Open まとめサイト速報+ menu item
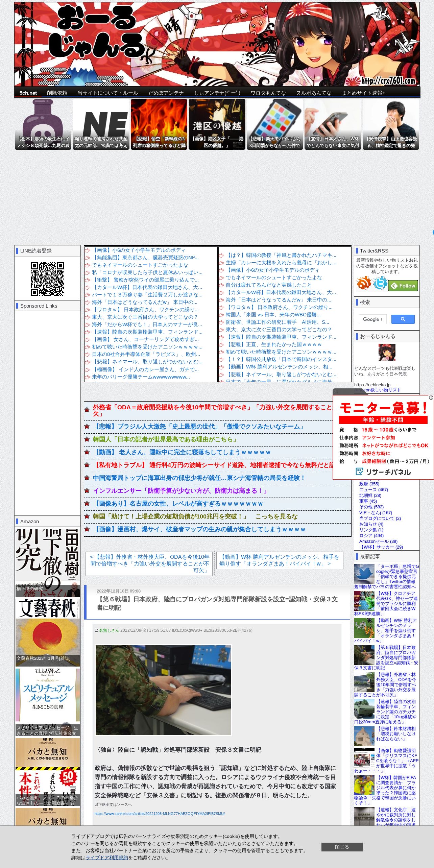 (363, 93)
